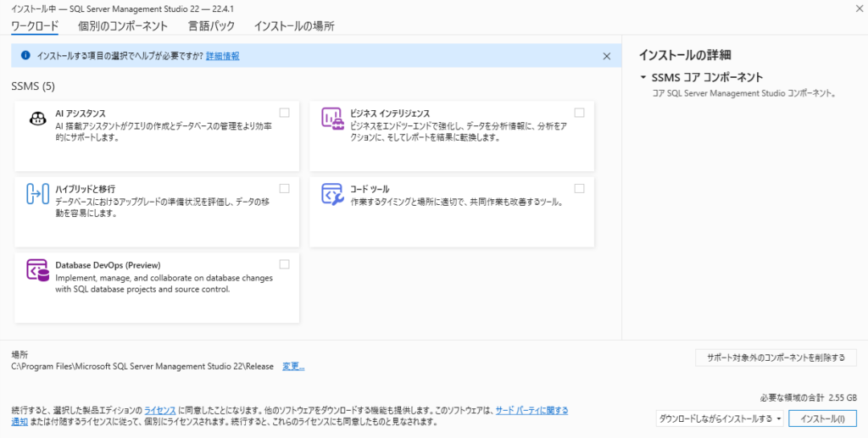Open the 詳細情報 help link
The width and height of the screenshot is (868, 438).
tap(222, 56)
